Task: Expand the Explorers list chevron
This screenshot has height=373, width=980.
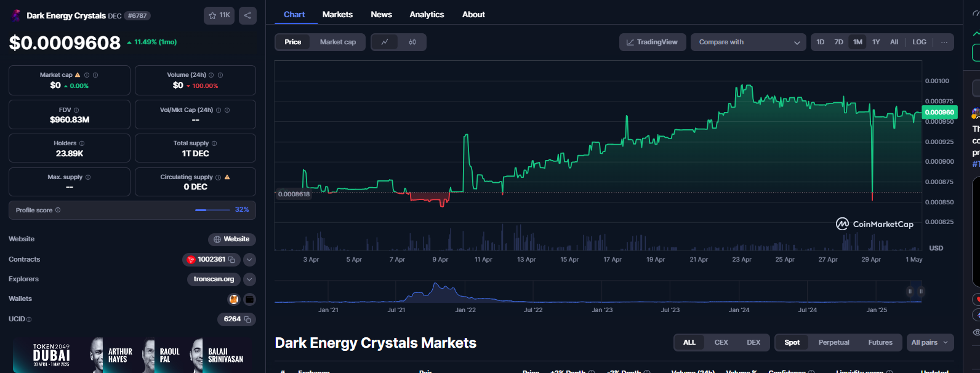Action: pyautogui.click(x=249, y=279)
